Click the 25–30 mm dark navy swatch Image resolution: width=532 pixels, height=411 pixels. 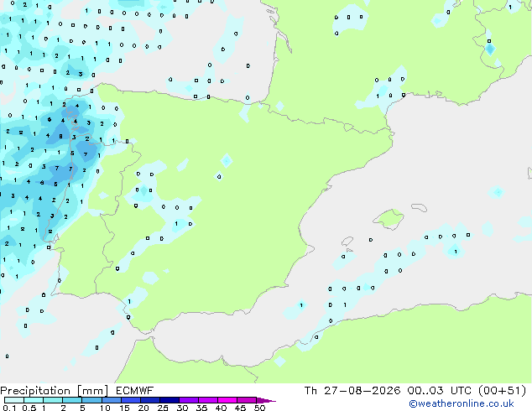point(170,400)
